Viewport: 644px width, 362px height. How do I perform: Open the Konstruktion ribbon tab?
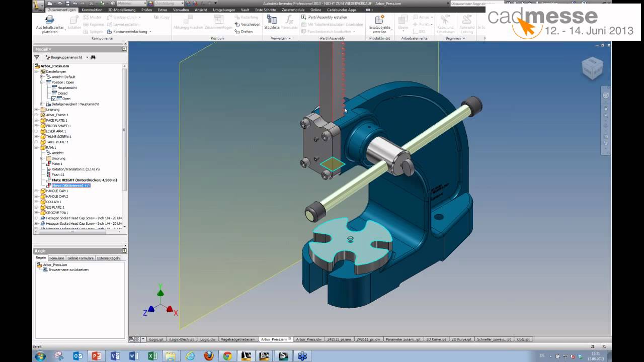(92, 10)
